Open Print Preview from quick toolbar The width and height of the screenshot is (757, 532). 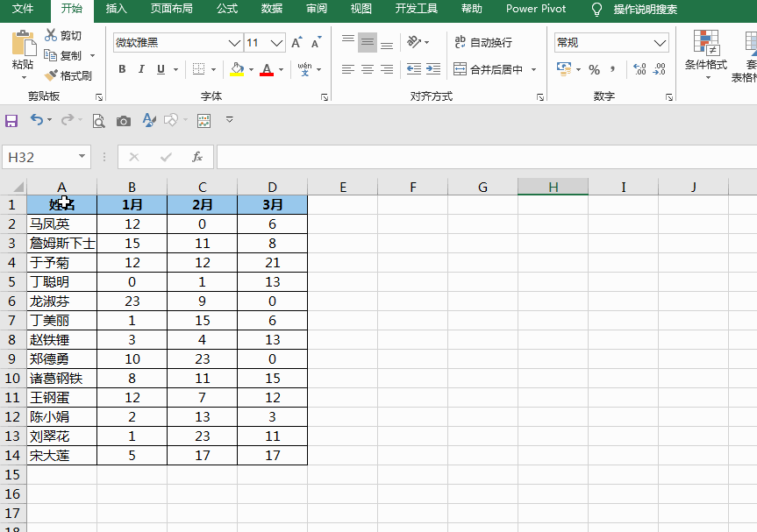pos(98,121)
